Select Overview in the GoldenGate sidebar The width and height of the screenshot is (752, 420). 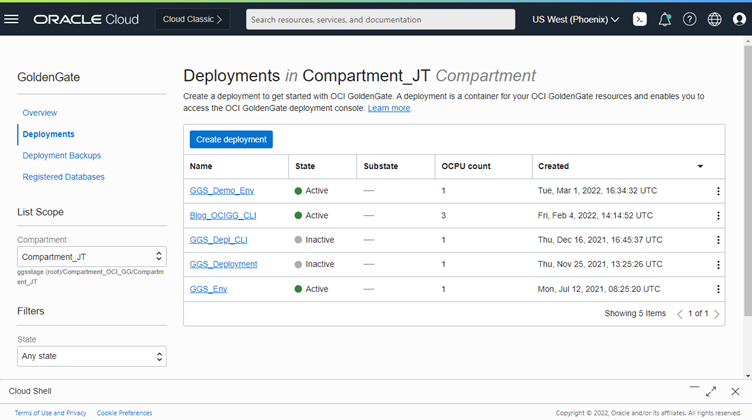pos(40,113)
